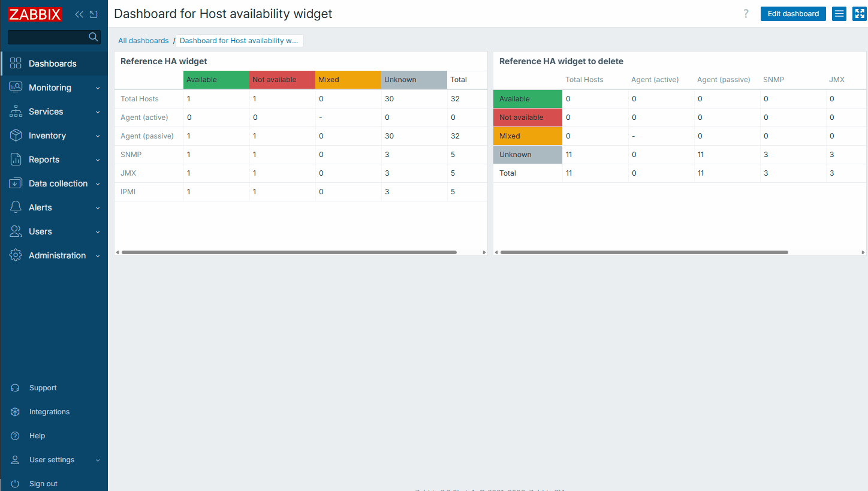Click the Support headset icon
The height and width of the screenshot is (491, 868).
point(16,388)
